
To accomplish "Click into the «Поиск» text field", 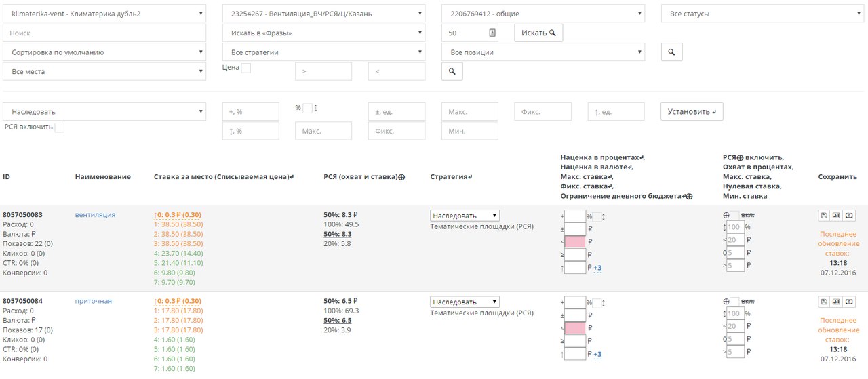I will click(104, 33).
